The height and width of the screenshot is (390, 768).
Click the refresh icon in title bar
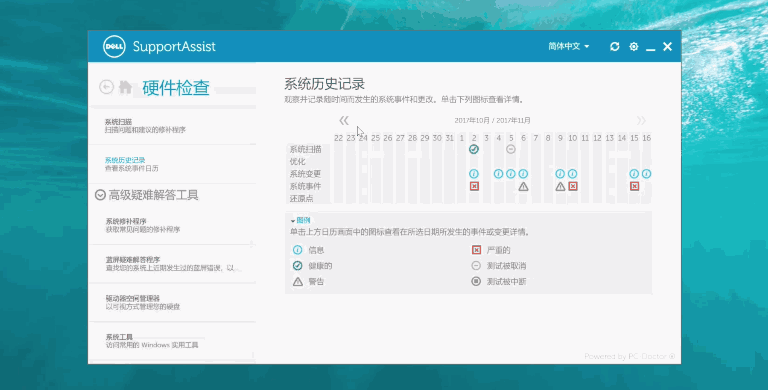tap(615, 47)
